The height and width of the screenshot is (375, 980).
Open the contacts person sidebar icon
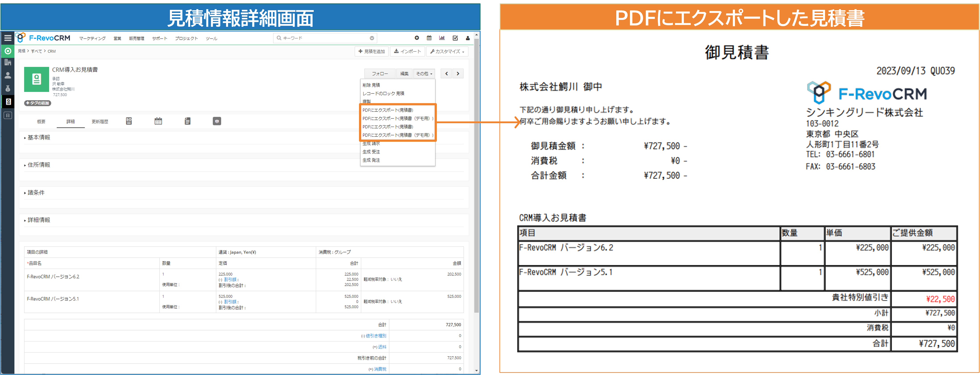[x=8, y=75]
